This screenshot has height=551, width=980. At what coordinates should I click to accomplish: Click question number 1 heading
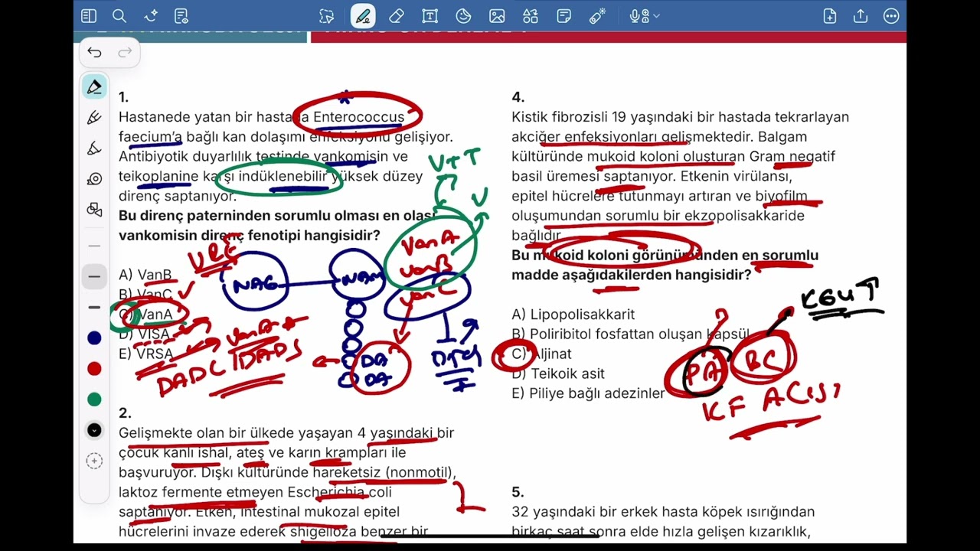123,97
